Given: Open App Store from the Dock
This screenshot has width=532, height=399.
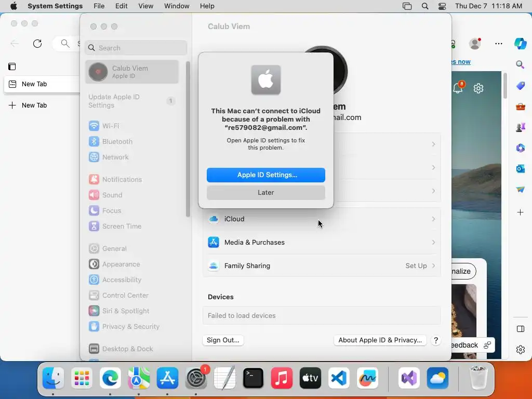Looking at the screenshot, I should (x=167, y=378).
